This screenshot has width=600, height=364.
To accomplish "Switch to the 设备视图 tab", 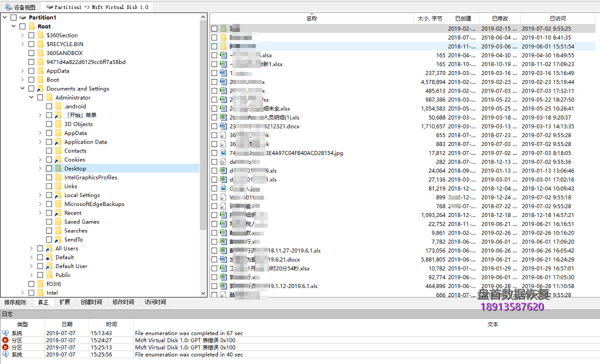I will [20, 7].
